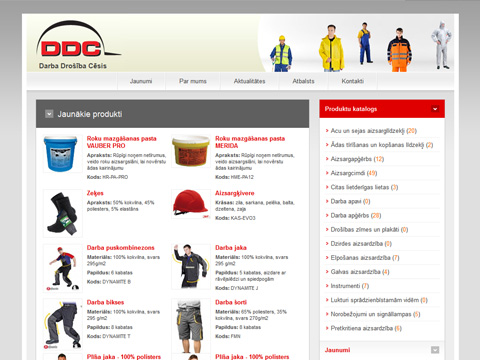Collapse the Jaunākie produkti section arrow
Screen dimensions: 480x360
[x=49, y=114]
